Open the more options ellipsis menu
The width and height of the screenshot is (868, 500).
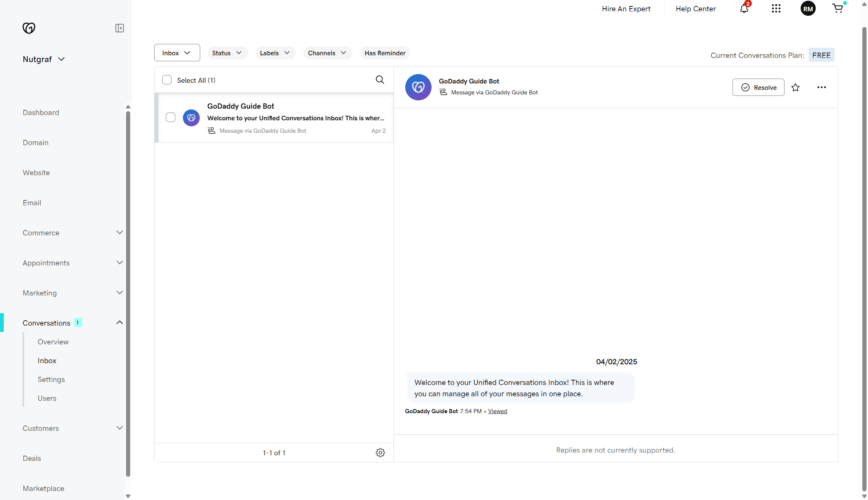[822, 87]
